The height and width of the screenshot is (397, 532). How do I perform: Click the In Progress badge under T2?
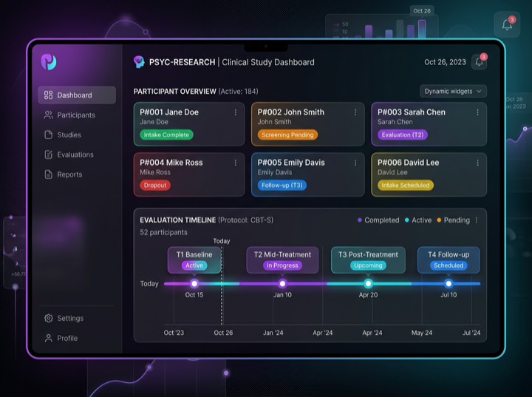click(x=282, y=265)
